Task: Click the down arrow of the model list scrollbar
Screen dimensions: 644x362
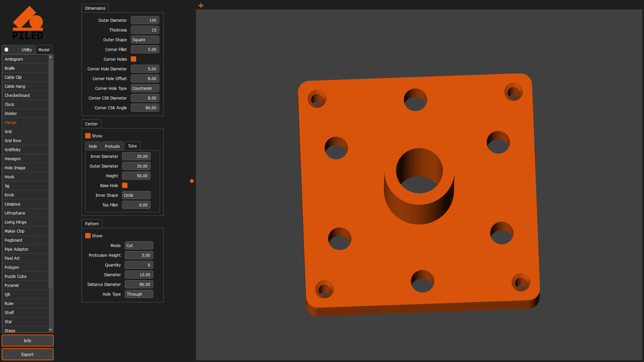Action: coord(51,330)
